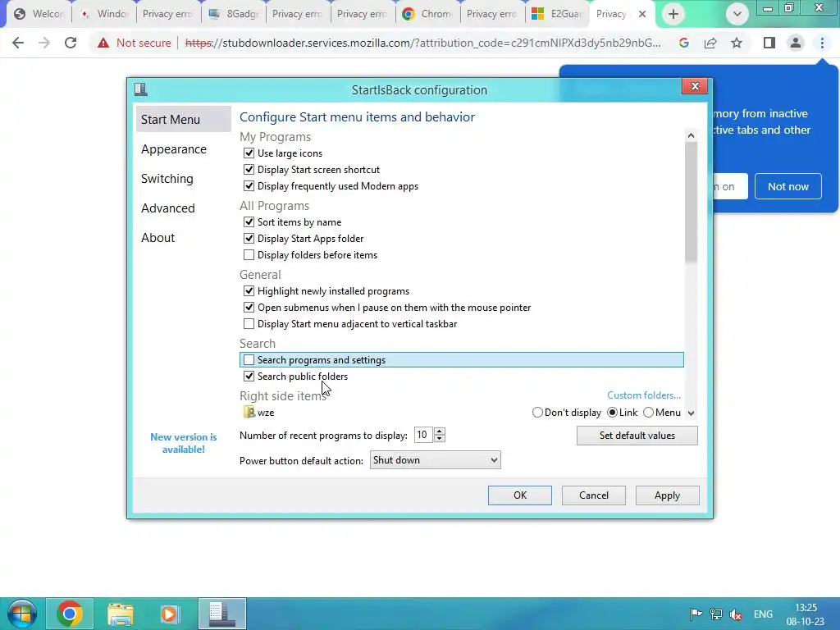
Task: Open File Explorer from the taskbar
Action: point(120,614)
